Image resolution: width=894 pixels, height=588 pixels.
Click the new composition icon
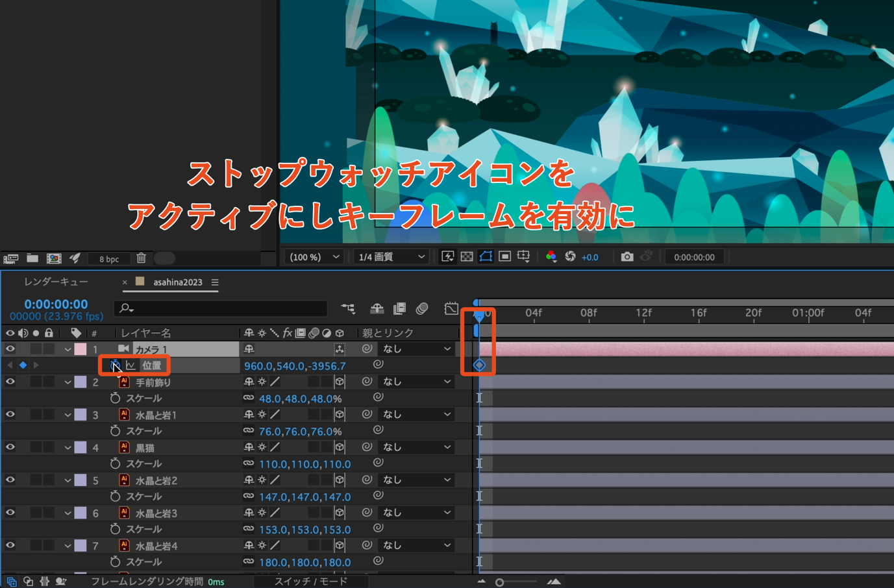click(x=54, y=258)
